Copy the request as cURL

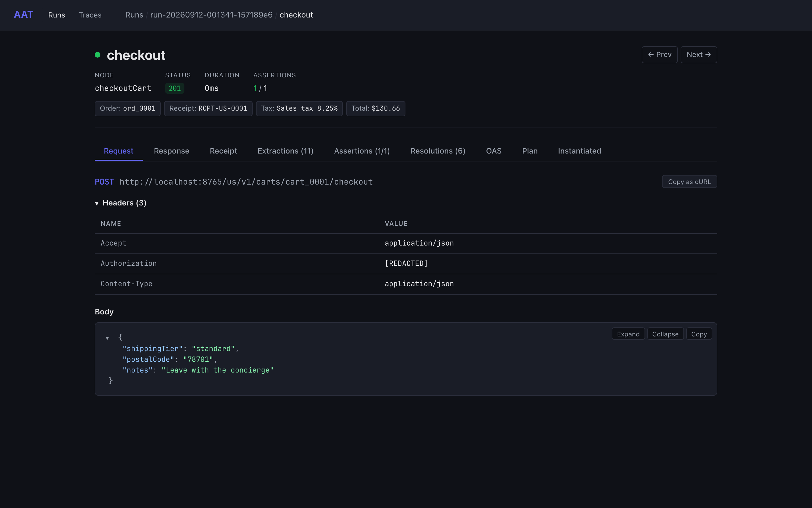click(x=689, y=182)
